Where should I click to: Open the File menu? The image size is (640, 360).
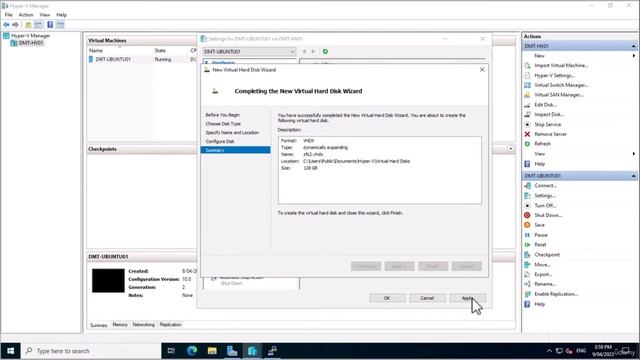[x=8, y=15]
